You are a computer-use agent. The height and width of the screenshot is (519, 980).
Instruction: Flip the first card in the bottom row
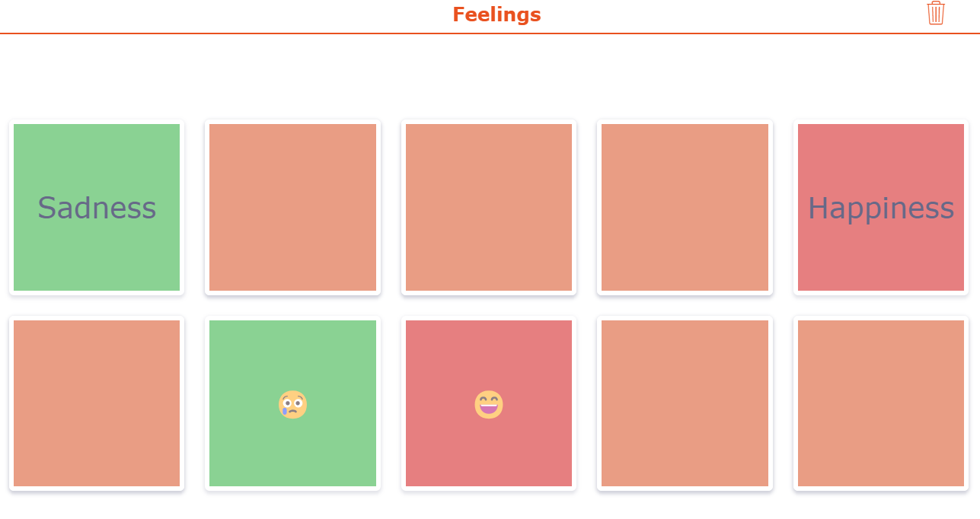tap(97, 403)
